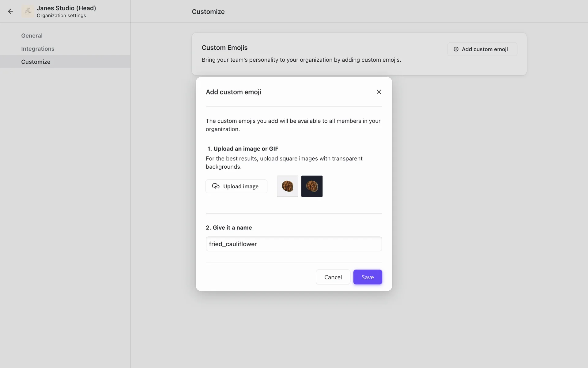Image resolution: width=588 pixels, height=368 pixels.
Task: Cancel adding the custom emoji
Action: [333, 277]
